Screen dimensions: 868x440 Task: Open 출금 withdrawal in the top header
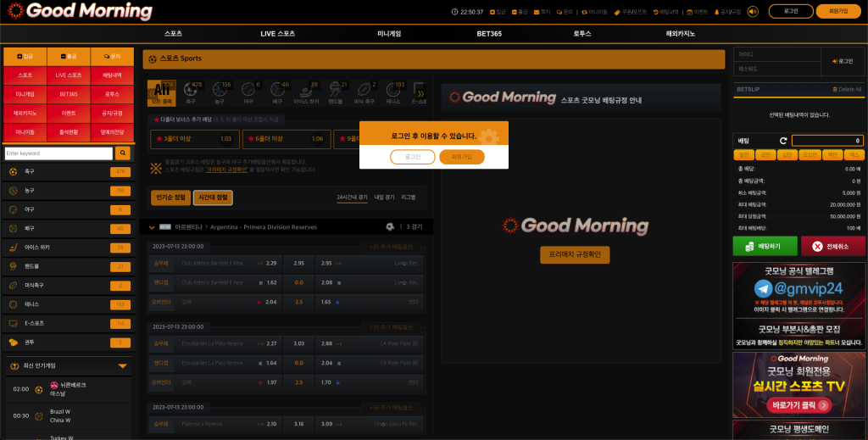[x=520, y=12]
